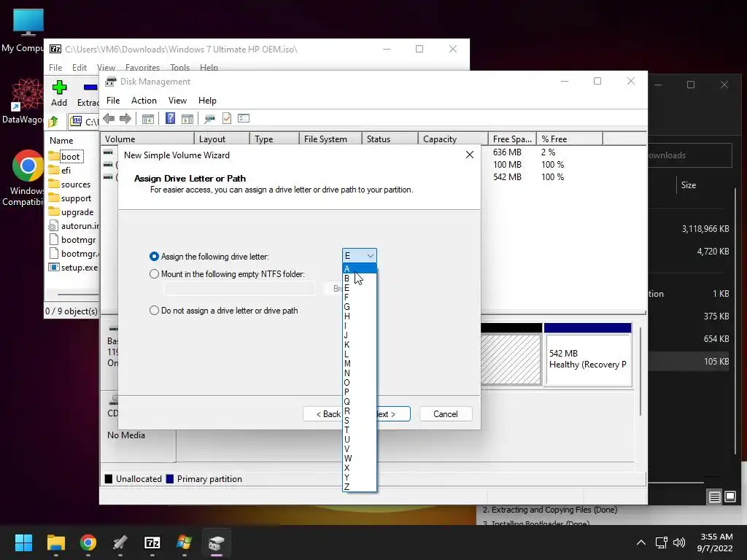747x560 pixels.
Task: Close the New Simple Volume Wizard dialog
Action: [x=469, y=155]
